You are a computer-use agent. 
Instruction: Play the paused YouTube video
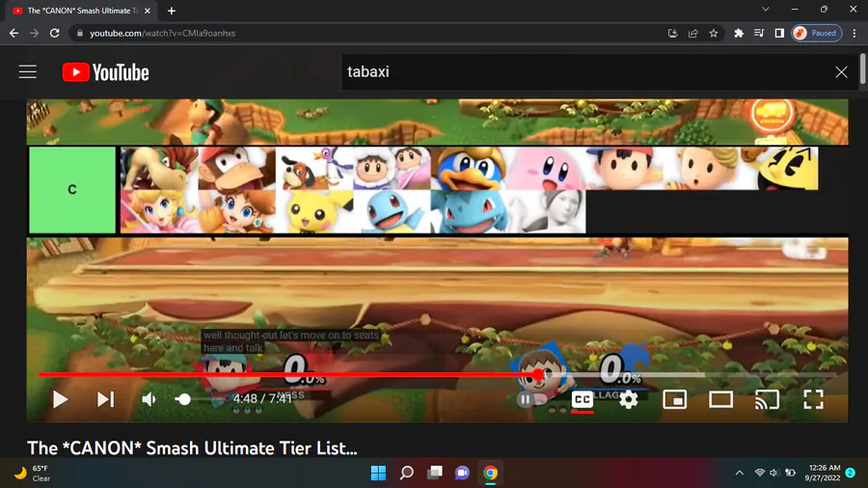[60, 399]
